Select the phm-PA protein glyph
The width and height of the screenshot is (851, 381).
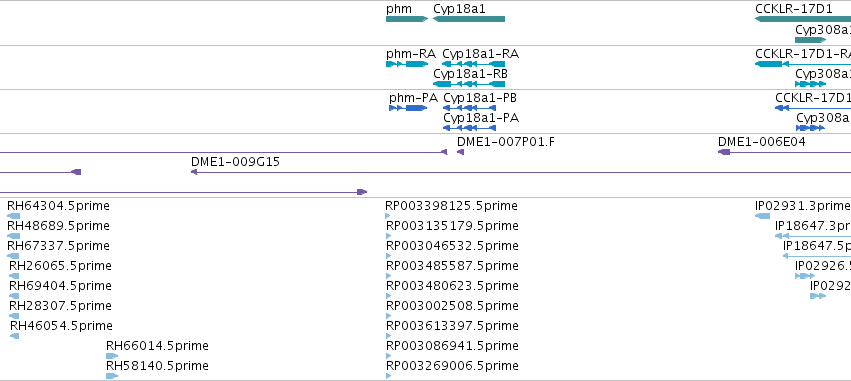coord(408,108)
